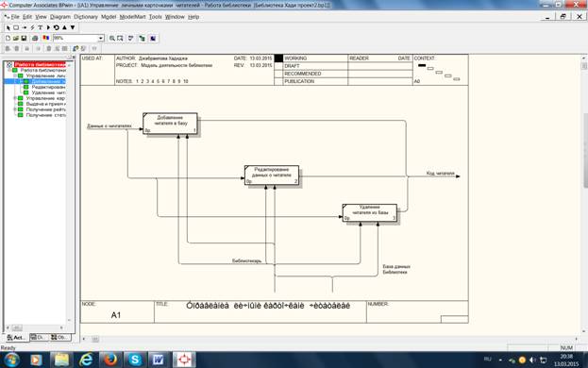588x368 pixels.
Task: Save the model with the floppy disk icon
Action: (24, 39)
